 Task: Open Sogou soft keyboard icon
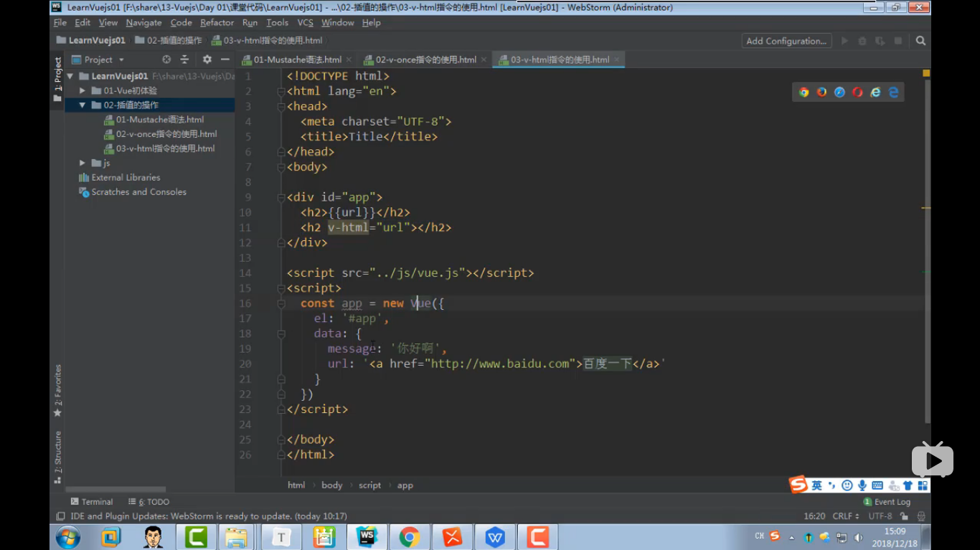tap(877, 485)
